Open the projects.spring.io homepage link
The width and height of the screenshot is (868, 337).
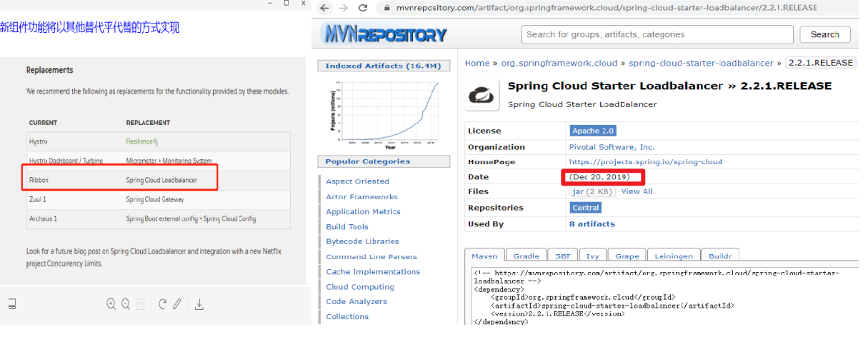(x=646, y=162)
